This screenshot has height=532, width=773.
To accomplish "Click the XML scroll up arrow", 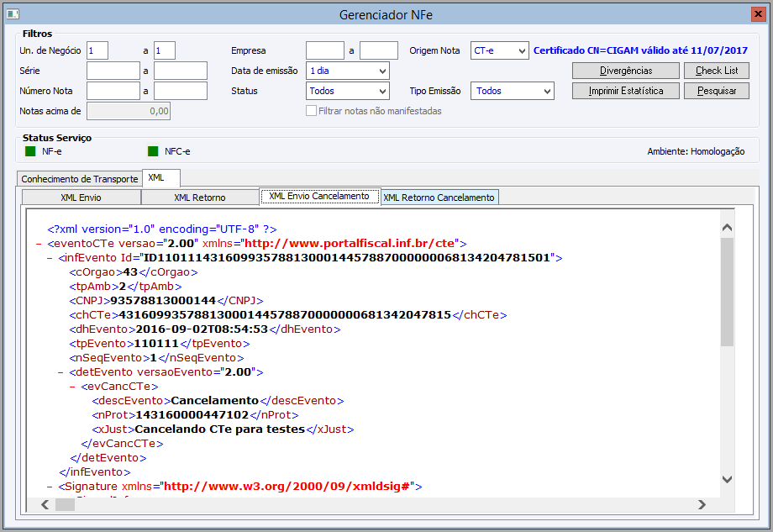I will [x=727, y=228].
